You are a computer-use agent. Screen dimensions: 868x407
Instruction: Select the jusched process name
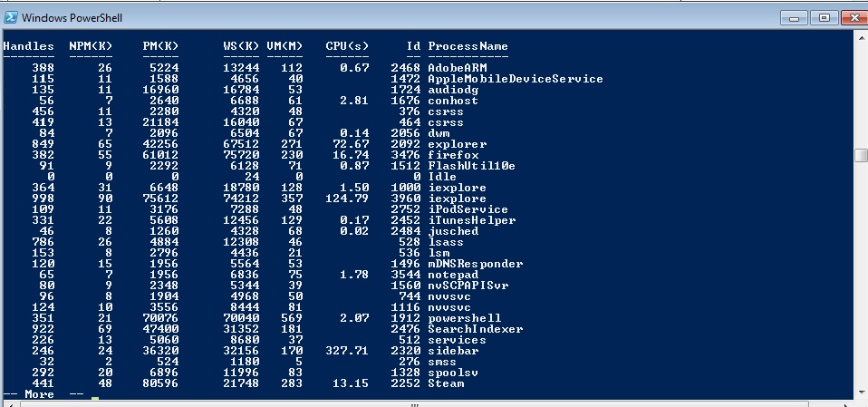coord(453,231)
